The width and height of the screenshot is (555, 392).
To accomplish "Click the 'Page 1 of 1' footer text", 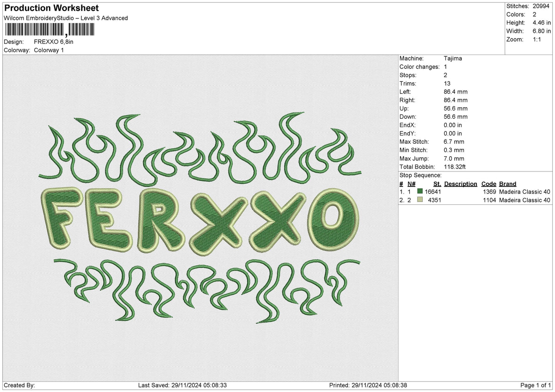I will (x=536, y=386).
